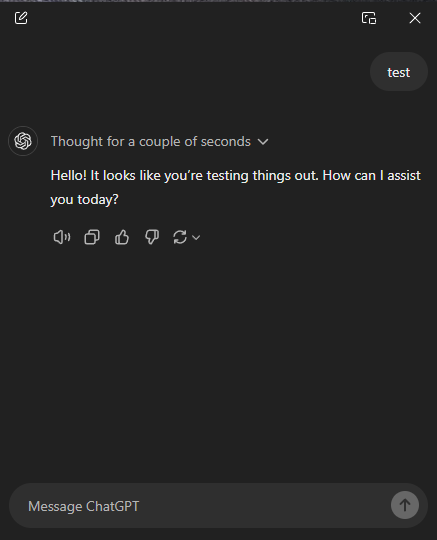Focus the 'Message ChatGPT' input field
The image size is (437, 540).
pos(207,506)
